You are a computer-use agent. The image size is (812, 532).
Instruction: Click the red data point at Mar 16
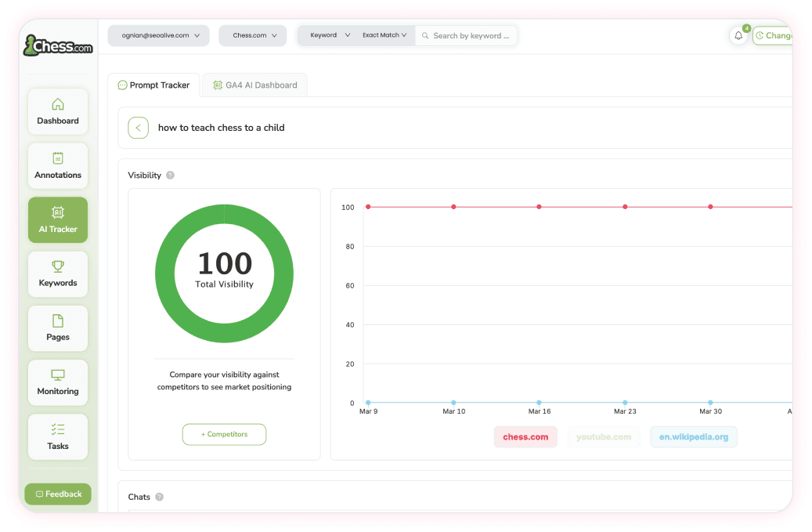point(539,207)
